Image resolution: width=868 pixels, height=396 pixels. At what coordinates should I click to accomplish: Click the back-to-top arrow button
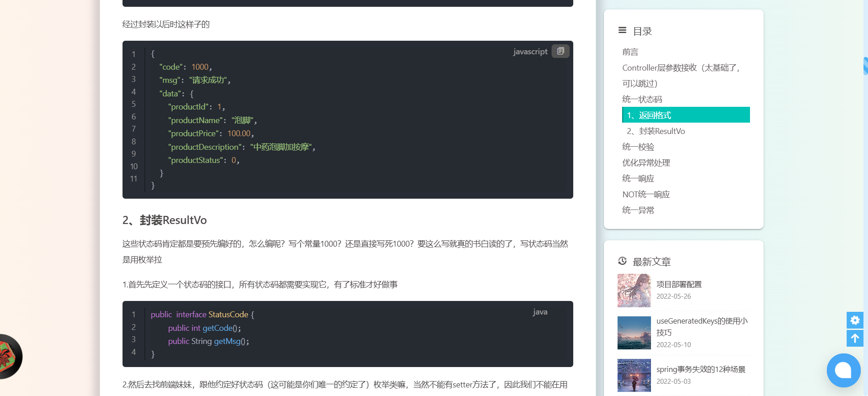tap(855, 338)
